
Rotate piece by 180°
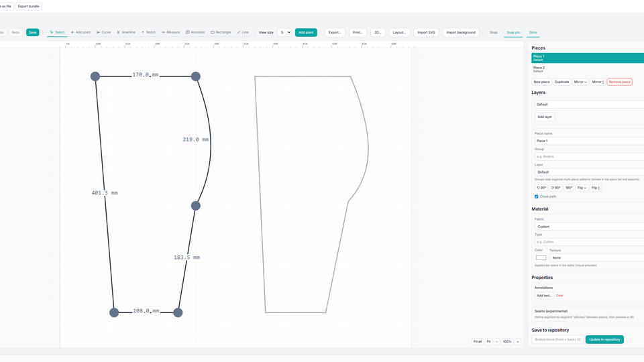[x=569, y=188]
